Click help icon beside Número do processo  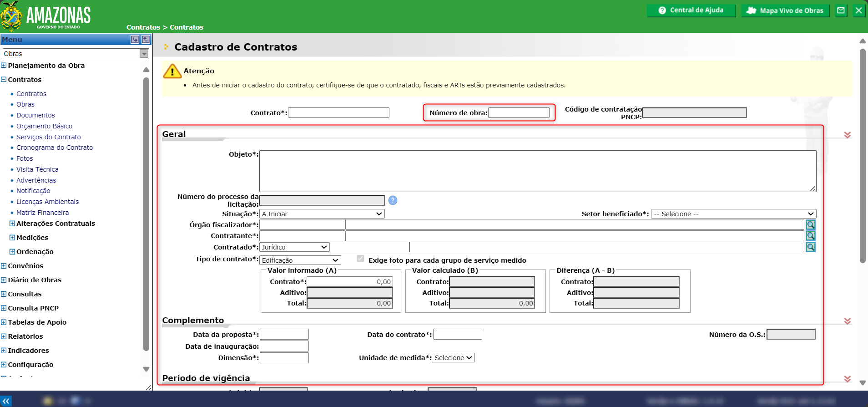click(393, 200)
